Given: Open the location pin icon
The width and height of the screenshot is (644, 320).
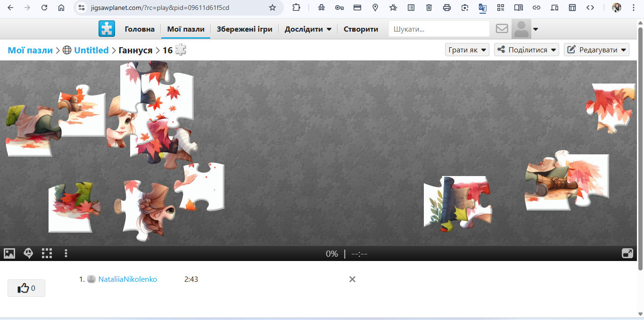Looking at the screenshot, I should [x=375, y=8].
